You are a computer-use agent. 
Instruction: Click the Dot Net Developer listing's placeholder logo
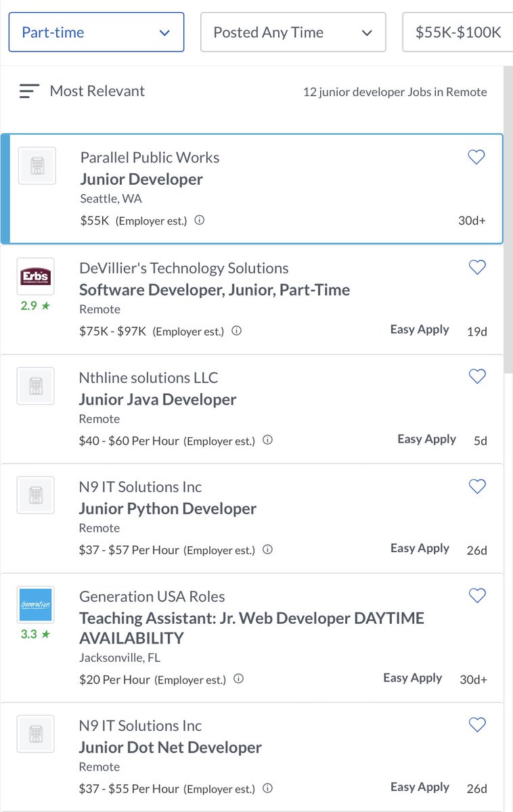click(35, 734)
